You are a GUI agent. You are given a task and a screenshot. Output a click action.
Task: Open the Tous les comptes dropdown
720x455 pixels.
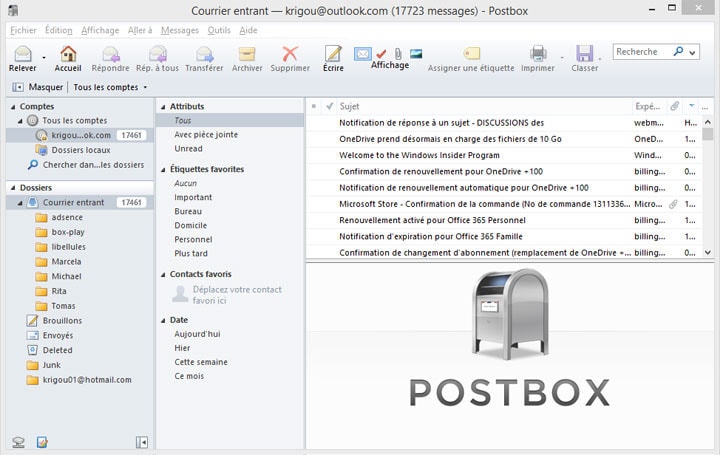click(110, 87)
